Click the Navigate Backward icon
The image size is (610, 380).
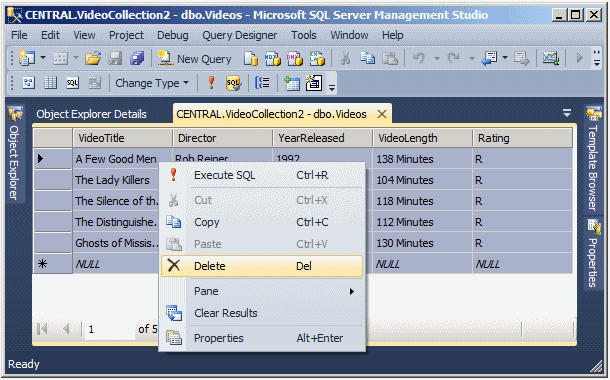pyautogui.click(x=489, y=59)
